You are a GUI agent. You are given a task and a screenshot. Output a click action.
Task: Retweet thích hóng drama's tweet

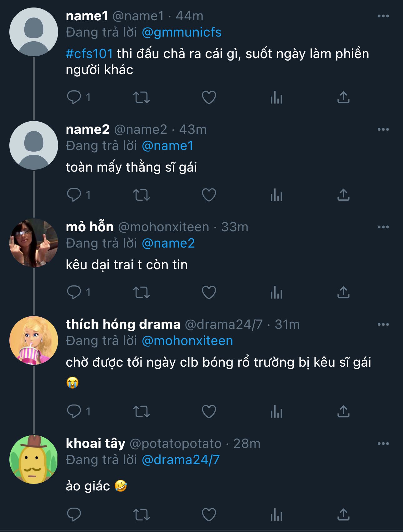point(142,411)
